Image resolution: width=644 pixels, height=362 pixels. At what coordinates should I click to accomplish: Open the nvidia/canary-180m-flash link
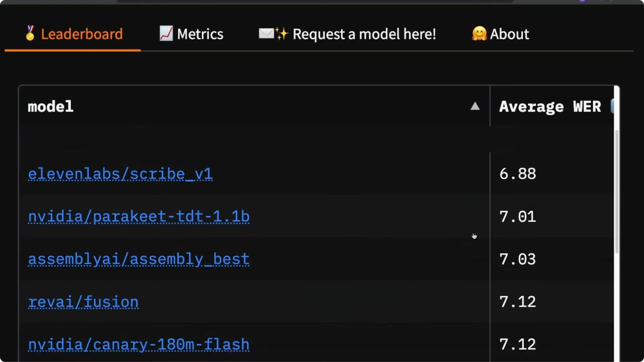click(139, 344)
